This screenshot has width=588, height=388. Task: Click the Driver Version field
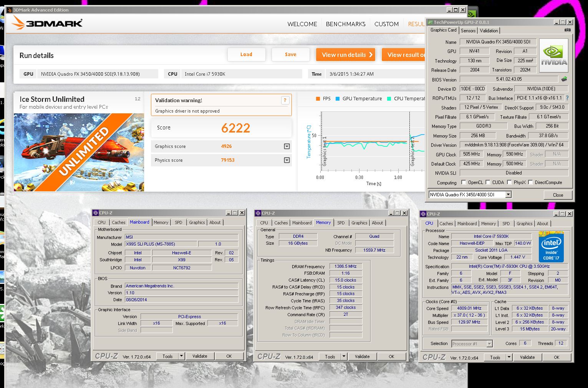coord(514,145)
